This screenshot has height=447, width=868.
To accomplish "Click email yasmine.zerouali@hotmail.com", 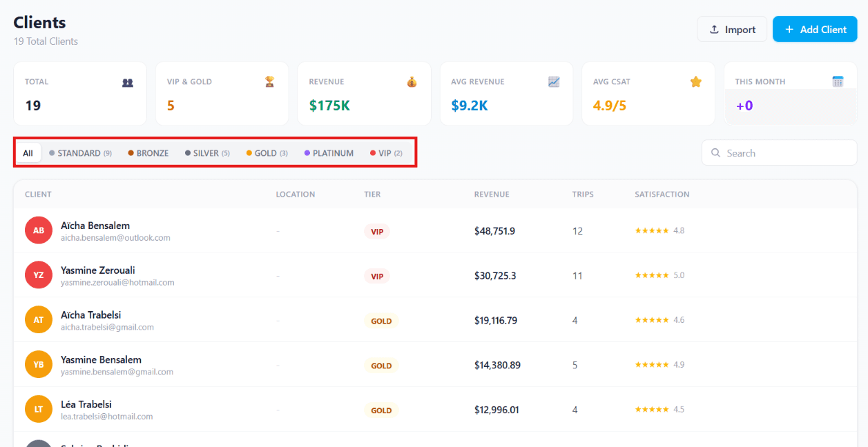I will tap(117, 283).
